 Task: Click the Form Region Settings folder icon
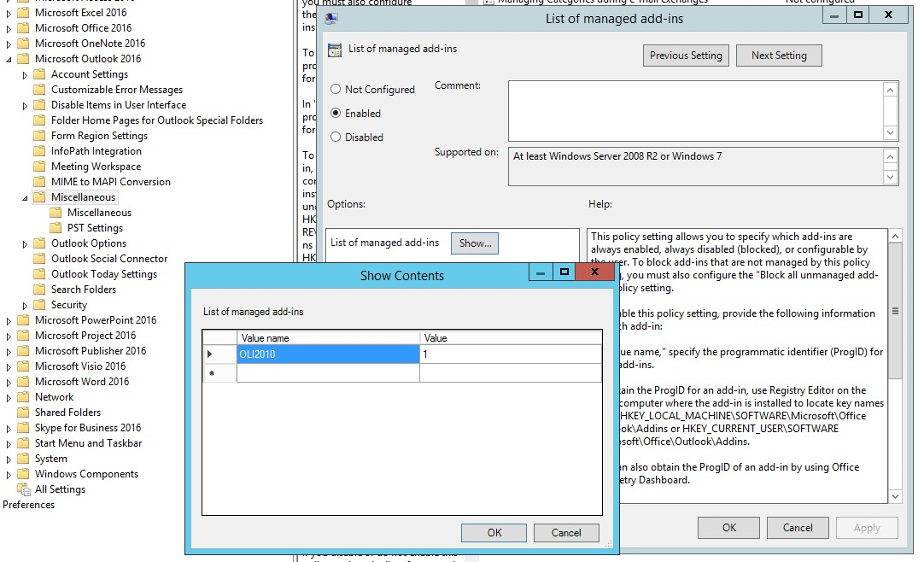39,136
